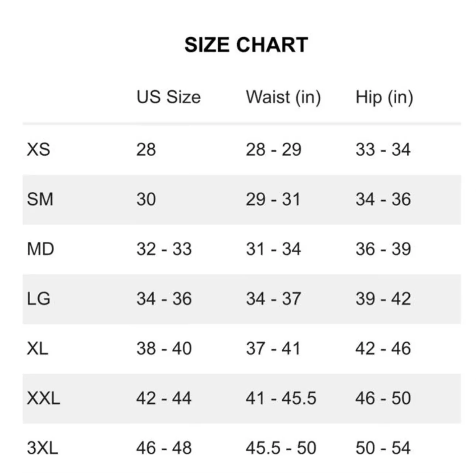Click the MD US size 32 - 33
476x473 pixels.
coord(164,249)
